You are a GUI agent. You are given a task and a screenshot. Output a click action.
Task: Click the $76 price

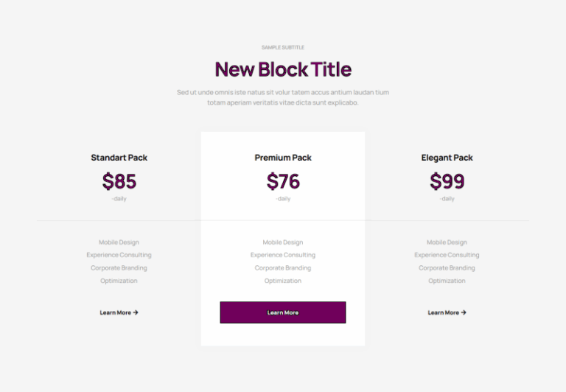(x=283, y=181)
